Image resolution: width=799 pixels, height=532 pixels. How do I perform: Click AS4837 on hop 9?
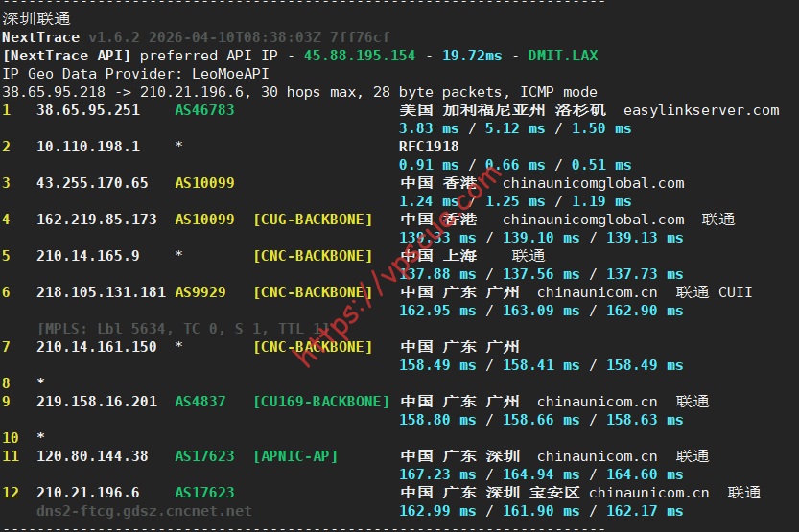[x=200, y=402]
